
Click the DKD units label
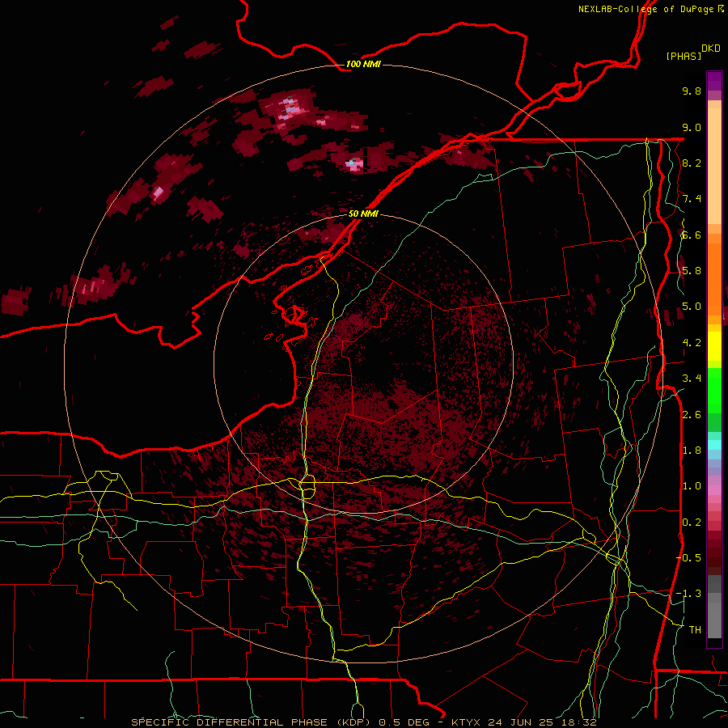pyautogui.click(x=711, y=48)
